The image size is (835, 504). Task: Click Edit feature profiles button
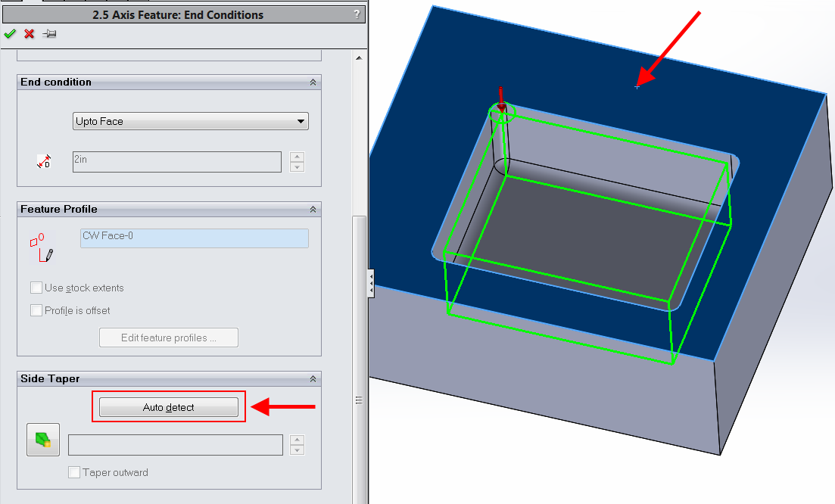(169, 338)
